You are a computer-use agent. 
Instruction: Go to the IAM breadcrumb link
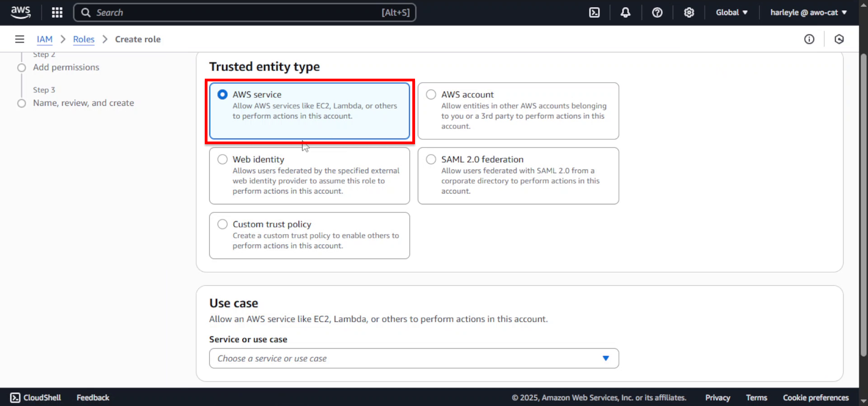point(45,39)
